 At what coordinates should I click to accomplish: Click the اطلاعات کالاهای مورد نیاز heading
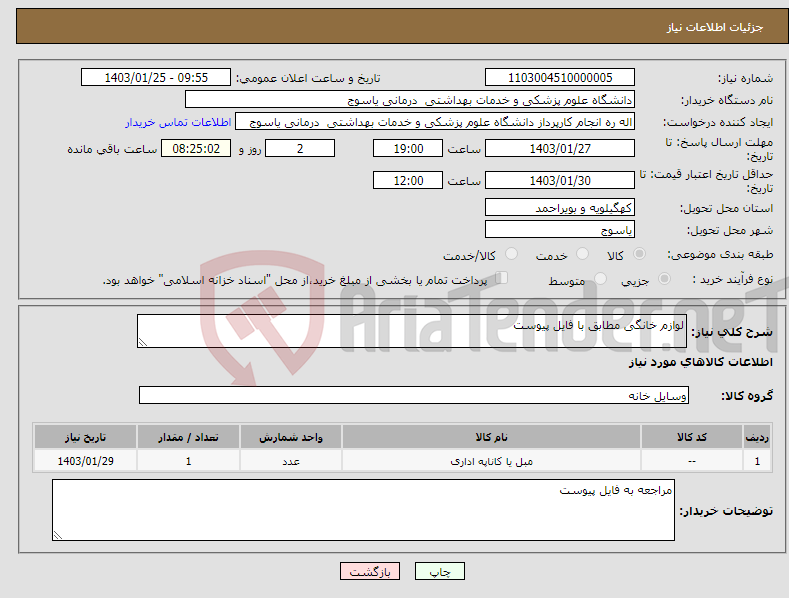(x=700, y=362)
